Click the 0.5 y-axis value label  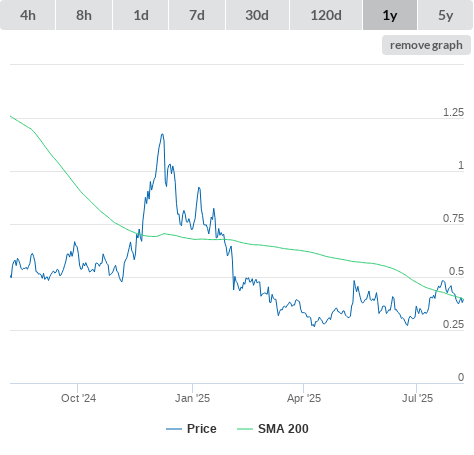point(456,271)
